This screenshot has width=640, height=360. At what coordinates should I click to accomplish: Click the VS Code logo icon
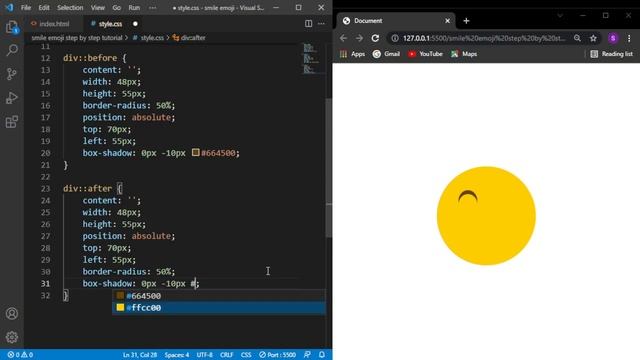pyautogui.click(x=9, y=7)
